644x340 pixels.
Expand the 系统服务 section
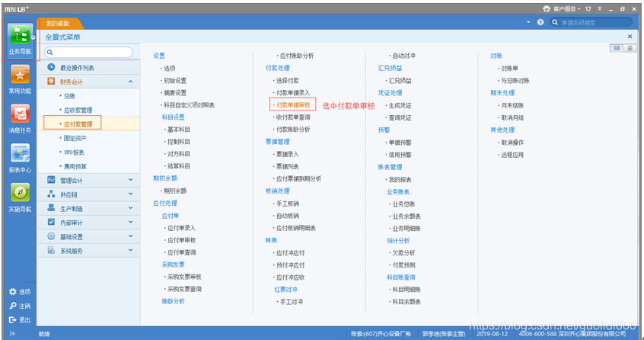click(x=131, y=250)
